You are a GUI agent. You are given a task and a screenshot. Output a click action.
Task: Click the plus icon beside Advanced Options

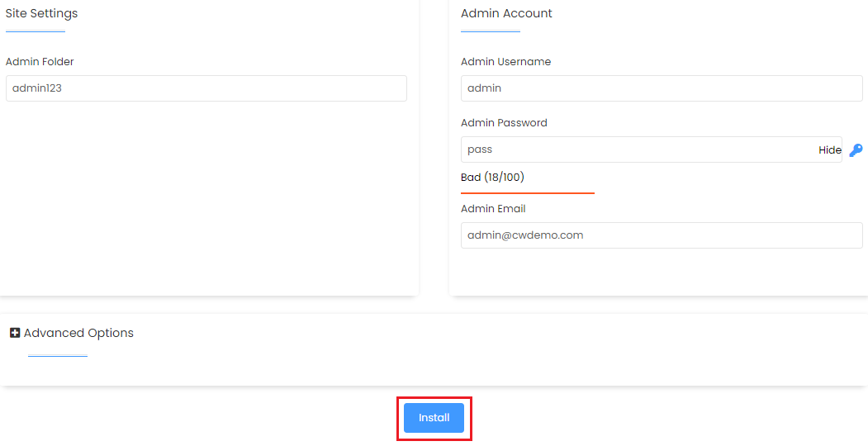(x=15, y=333)
